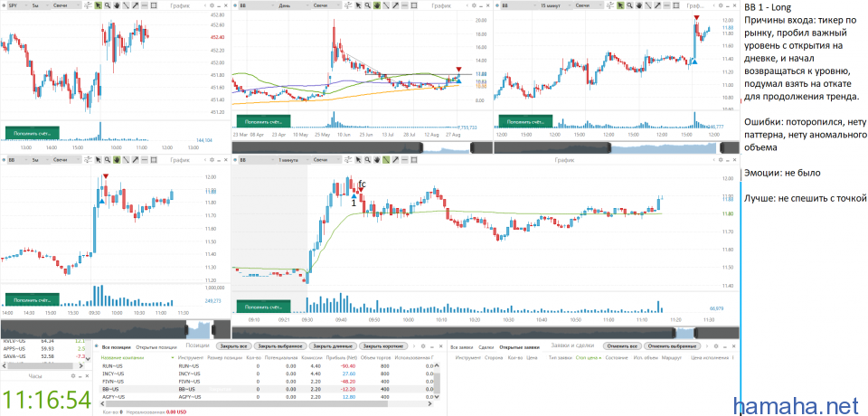Activate the zoom magnifier in SPY chart
Screen dimensions: 868x416
click(x=108, y=5)
